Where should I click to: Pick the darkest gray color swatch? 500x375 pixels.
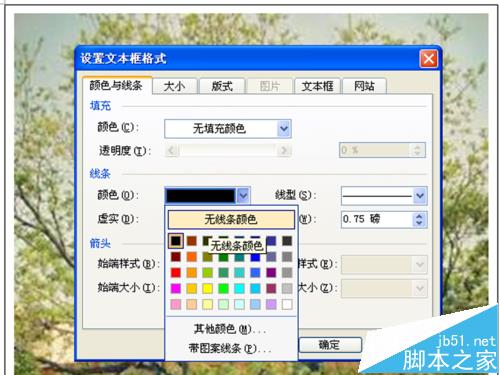287,241
